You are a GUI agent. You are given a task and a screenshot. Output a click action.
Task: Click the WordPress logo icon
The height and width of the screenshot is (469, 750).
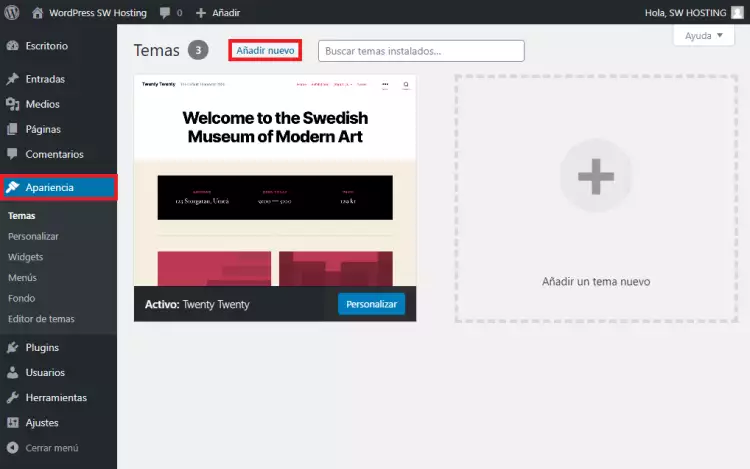click(13, 13)
